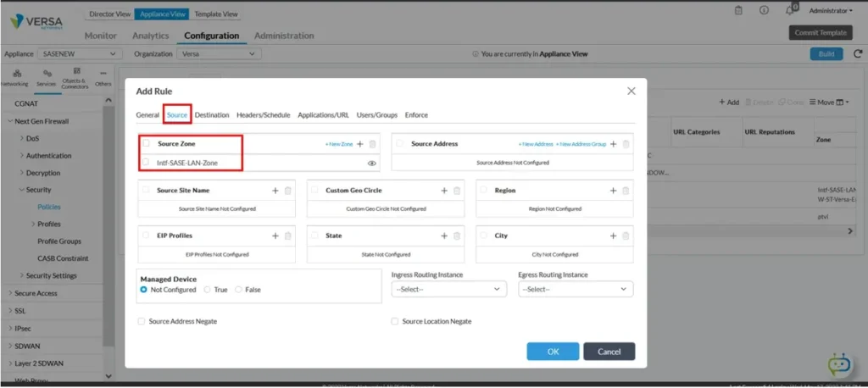This screenshot has width=868, height=388.
Task: Check the Intf-SASE-LAN-Zone checkbox
Action: (x=147, y=162)
